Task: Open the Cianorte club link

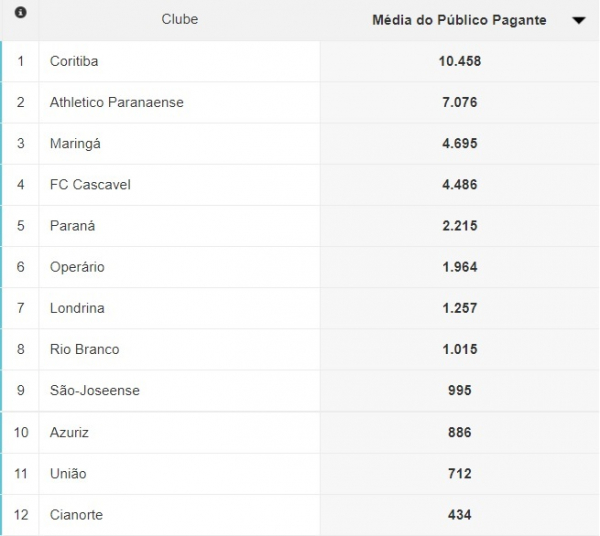Action: (x=77, y=515)
